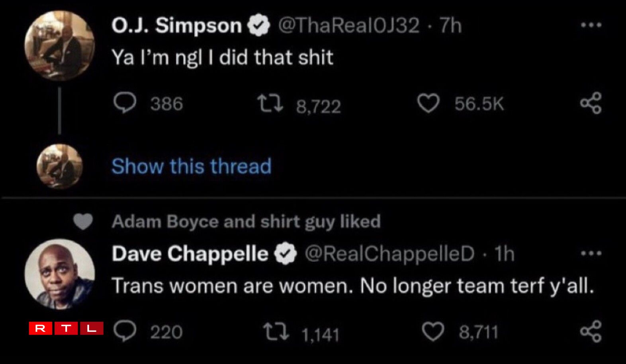The width and height of the screenshot is (626, 364).
Task: Reply to O.J. Simpson's tweet
Action: [125, 103]
